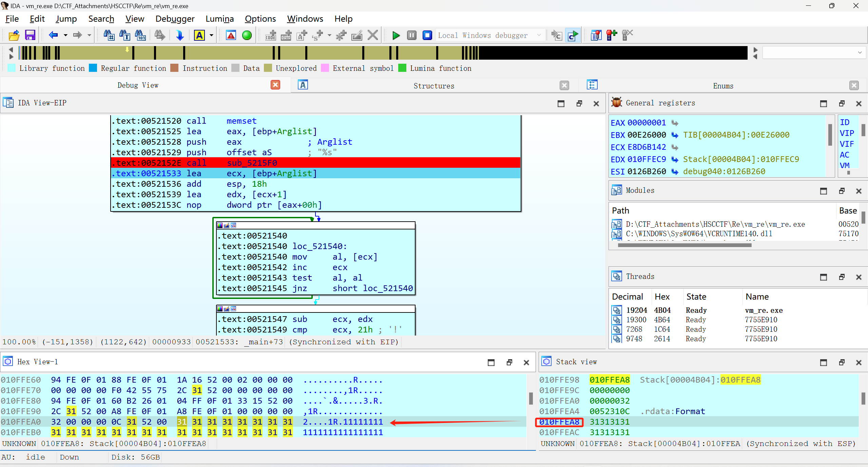Open the Lumina menu

pyautogui.click(x=219, y=19)
